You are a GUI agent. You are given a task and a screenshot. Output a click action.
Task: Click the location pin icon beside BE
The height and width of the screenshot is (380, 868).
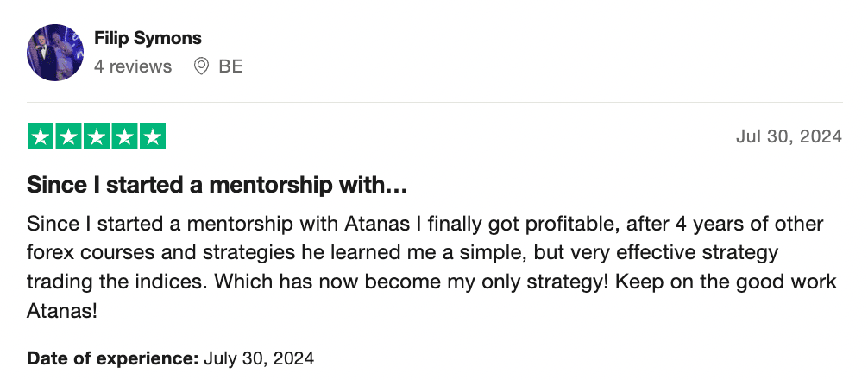tap(202, 66)
